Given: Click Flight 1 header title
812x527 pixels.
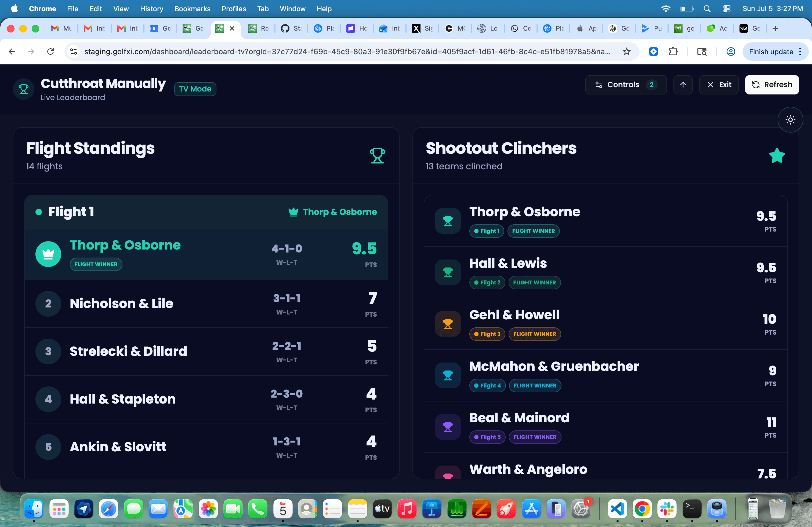Looking at the screenshot, I should tap(71, 212).
